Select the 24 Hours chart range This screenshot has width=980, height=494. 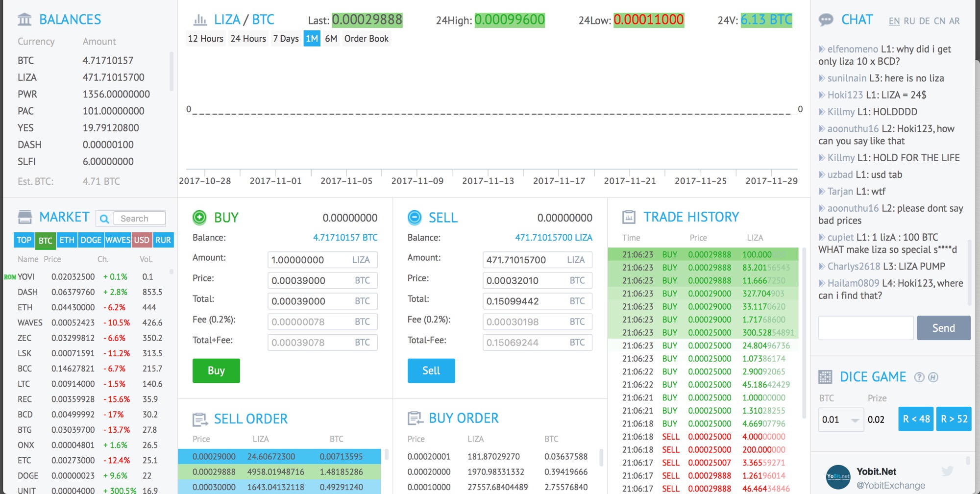point(248,39)
